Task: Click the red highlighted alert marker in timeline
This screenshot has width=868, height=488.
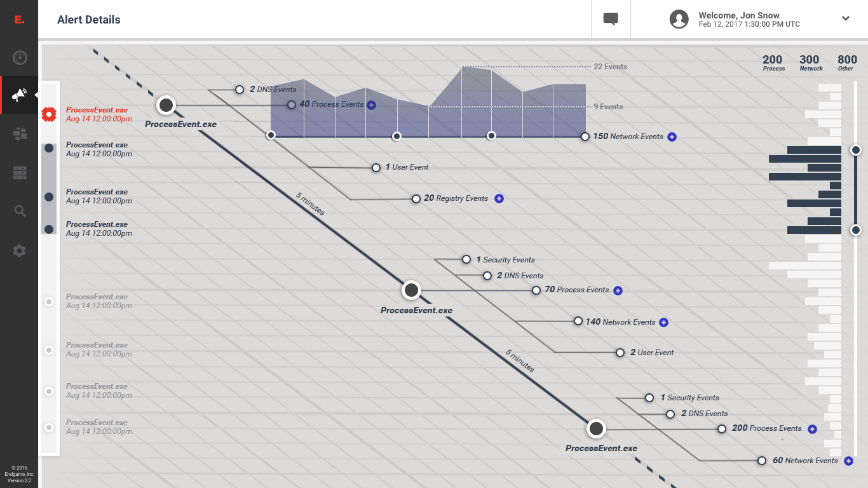Action: (49, 114)
